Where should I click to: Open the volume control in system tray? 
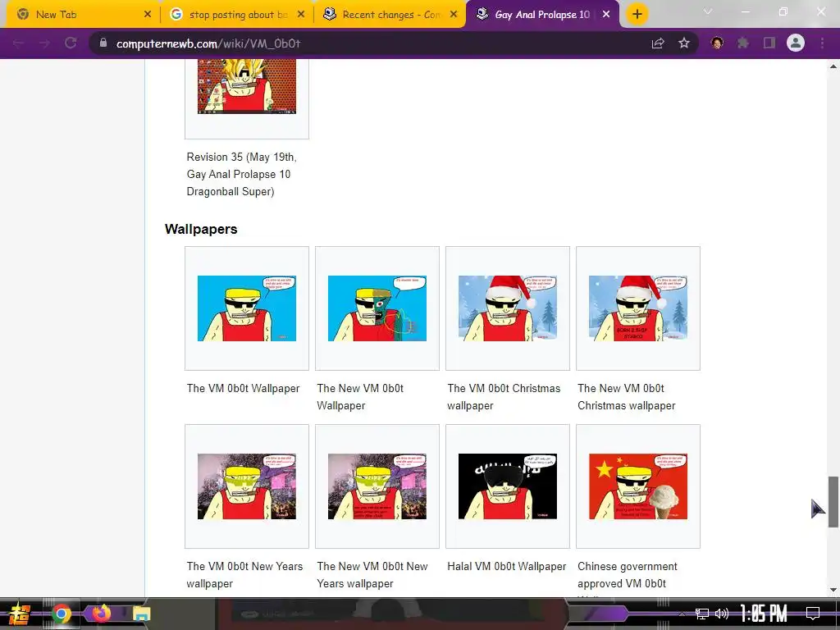tap(722, 614)
